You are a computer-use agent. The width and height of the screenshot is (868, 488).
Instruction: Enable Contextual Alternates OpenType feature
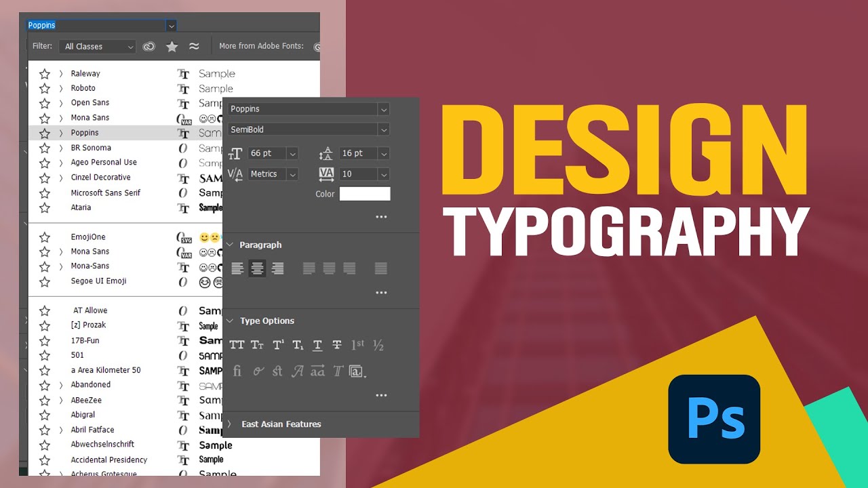coord(258,371)
